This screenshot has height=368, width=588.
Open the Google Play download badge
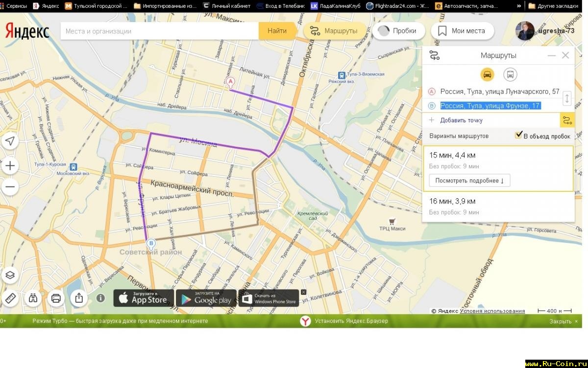(x=206, y=298)
